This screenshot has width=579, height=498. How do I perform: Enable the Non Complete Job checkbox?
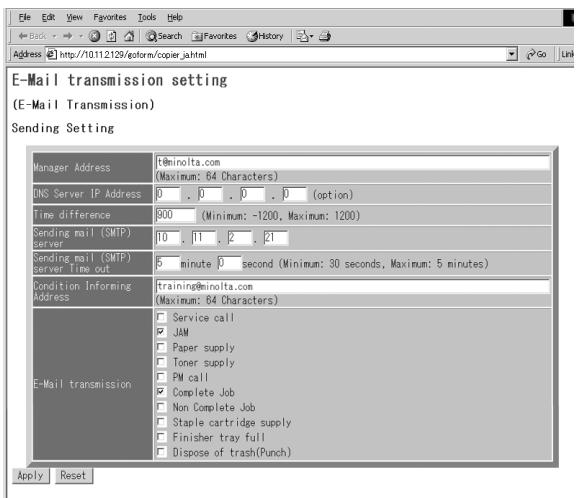click(x=161, y=407)
